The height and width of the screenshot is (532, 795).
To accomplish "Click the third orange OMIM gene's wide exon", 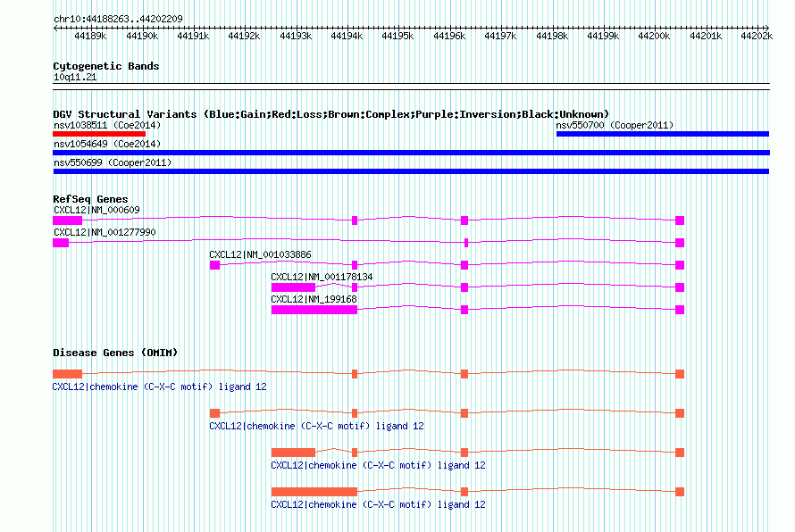I will pos(293,453).
